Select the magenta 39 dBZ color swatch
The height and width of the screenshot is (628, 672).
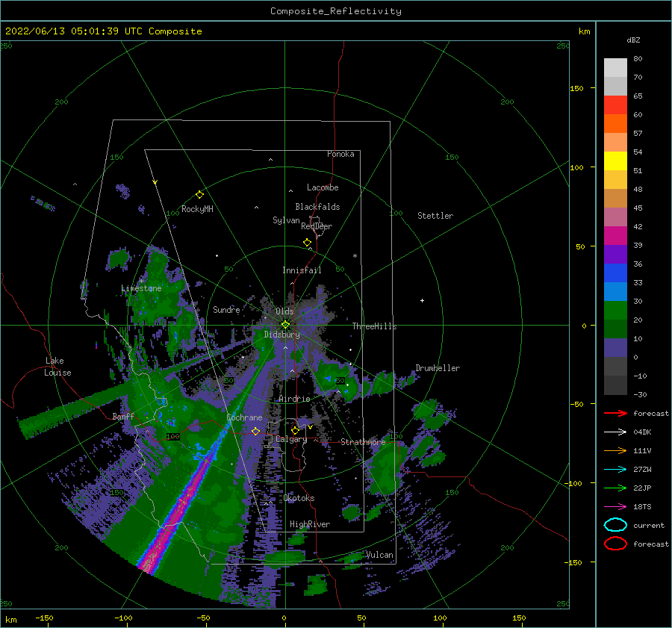tap(615, 235)
